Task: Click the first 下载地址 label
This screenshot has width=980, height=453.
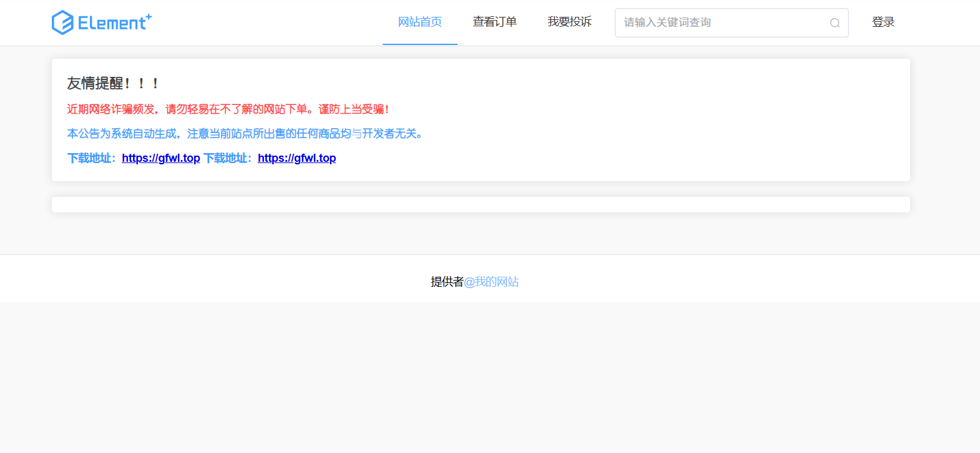Action: [x=92, y=158]
